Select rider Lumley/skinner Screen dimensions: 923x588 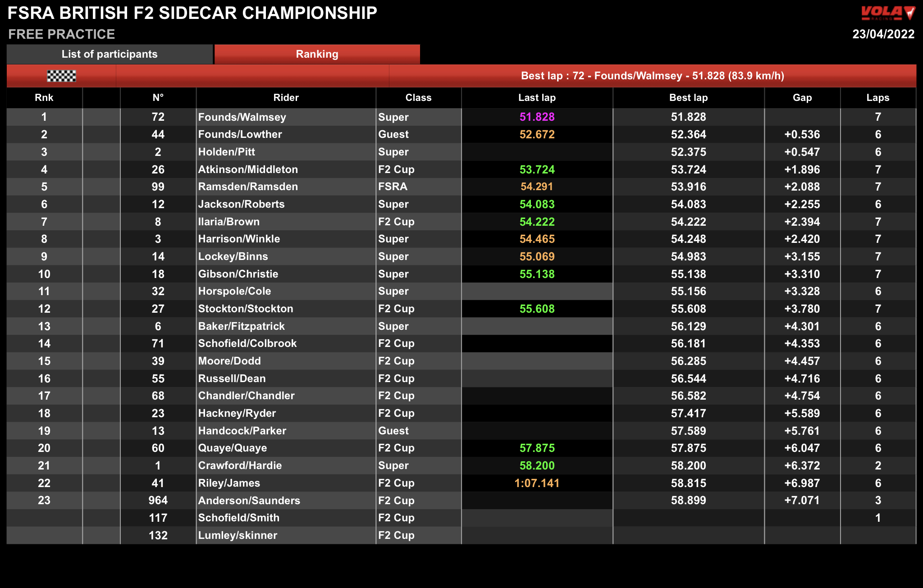[x=238, y=535]
